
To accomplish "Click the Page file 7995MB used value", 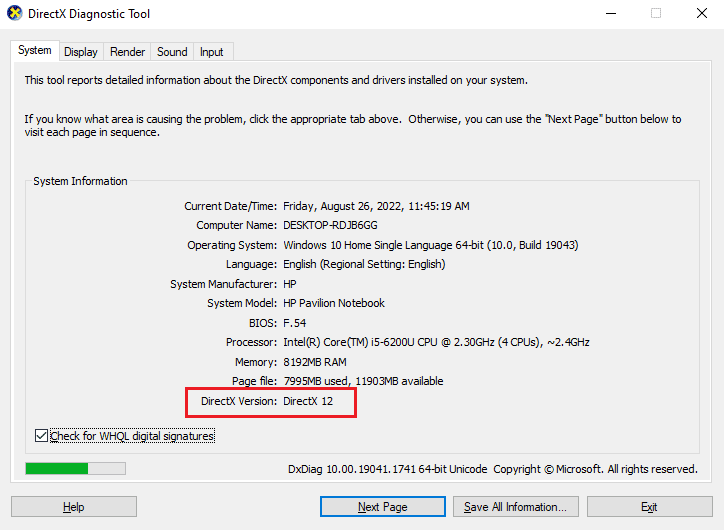I will point(363,381).
